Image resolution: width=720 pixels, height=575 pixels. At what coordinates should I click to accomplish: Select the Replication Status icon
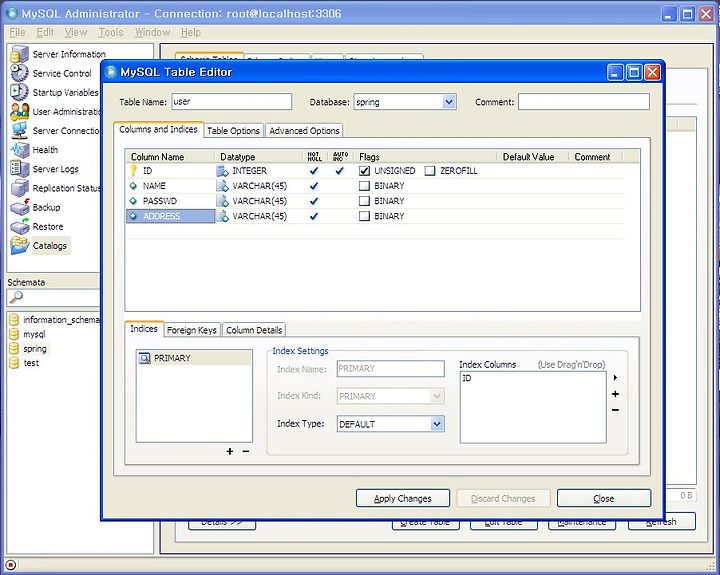pyautogui.click(x=19, y=188)
